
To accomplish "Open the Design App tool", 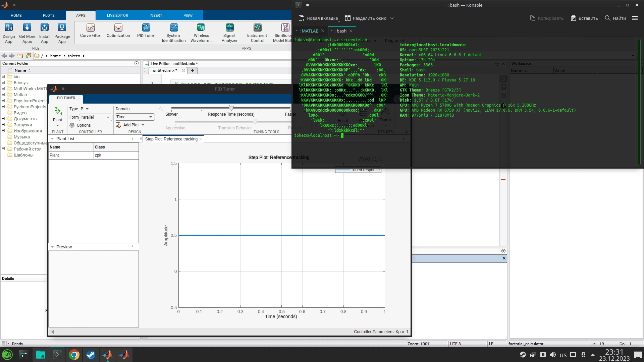I will [9, 33].
